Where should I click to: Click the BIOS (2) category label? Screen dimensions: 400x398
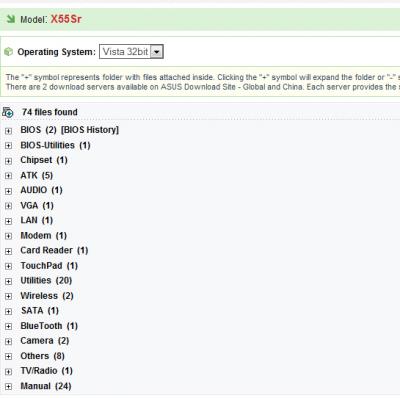pos(38,130)
